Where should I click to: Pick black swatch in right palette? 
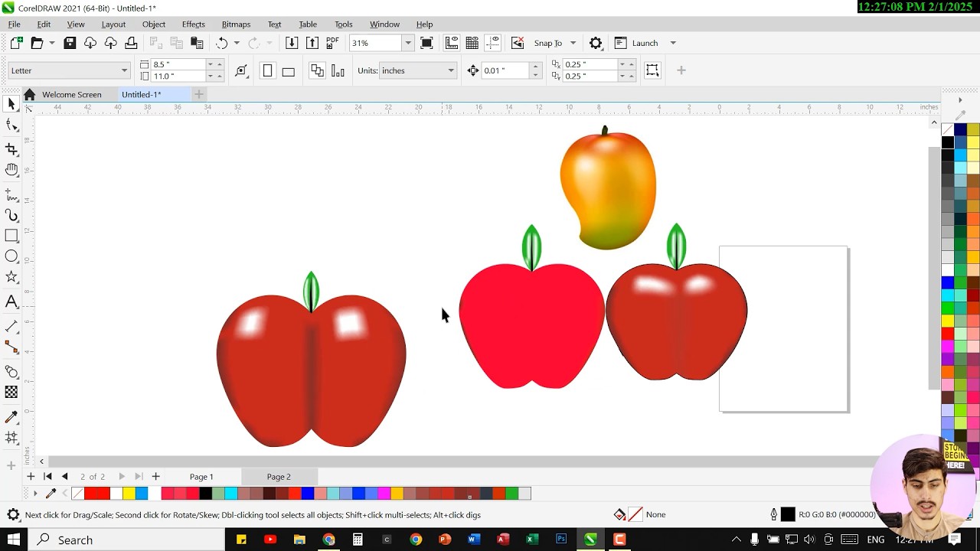948,142
